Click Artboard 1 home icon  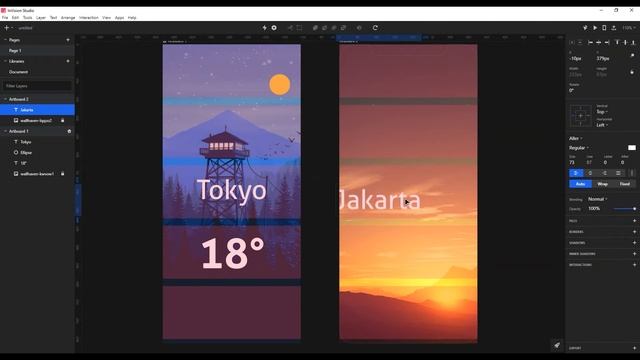point(69,131)
